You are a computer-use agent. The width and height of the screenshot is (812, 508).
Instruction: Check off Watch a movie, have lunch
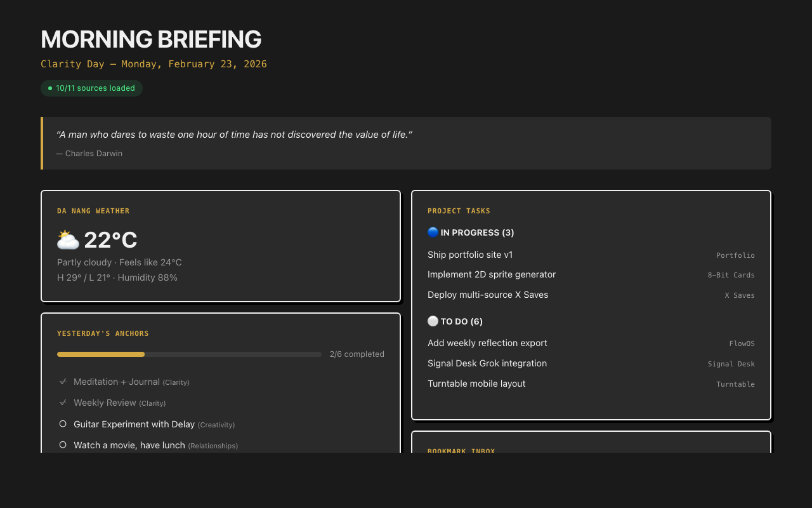pos(63,444)
